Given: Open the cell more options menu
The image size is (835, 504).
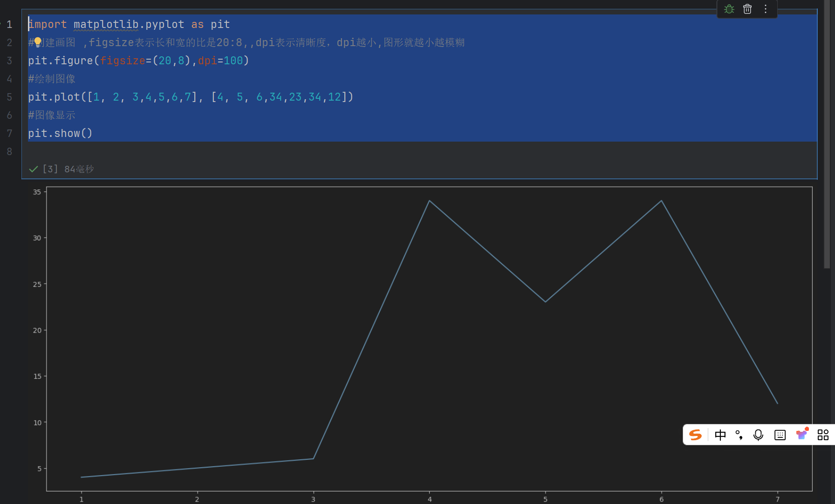Looking at the screenshot, I should coord(766,9).
